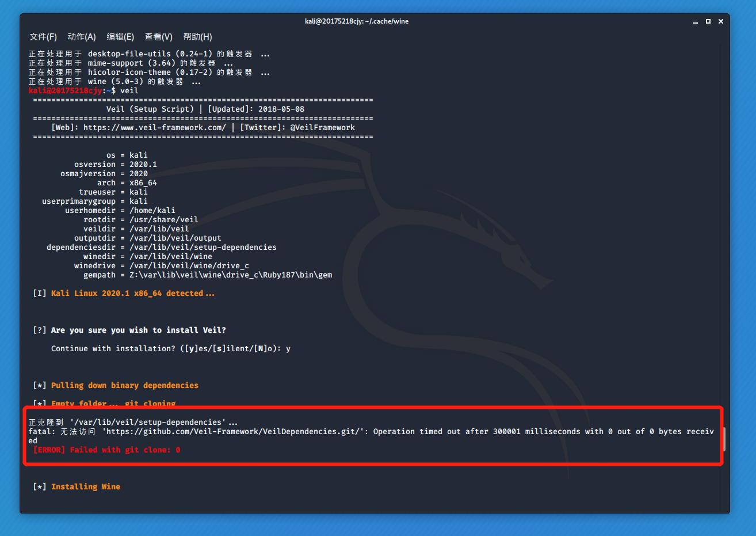This screenshot has width=756, height=536.
Task: Click the 'trueuser = kali' line
Action: coord(113,192)
